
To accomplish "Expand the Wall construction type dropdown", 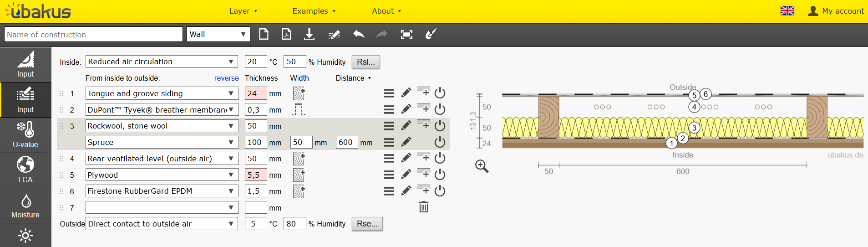I will tap(218, 34).
